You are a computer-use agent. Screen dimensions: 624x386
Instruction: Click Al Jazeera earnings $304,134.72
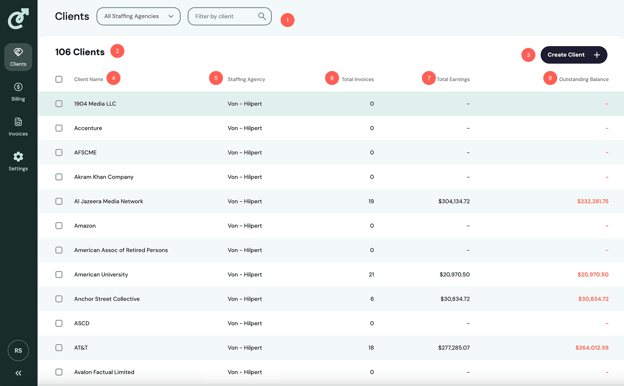coord(454,201)
